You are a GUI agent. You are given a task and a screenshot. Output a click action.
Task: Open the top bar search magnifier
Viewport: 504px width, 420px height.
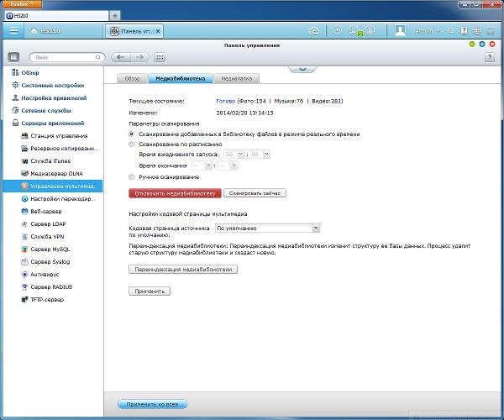click(451, 31)
